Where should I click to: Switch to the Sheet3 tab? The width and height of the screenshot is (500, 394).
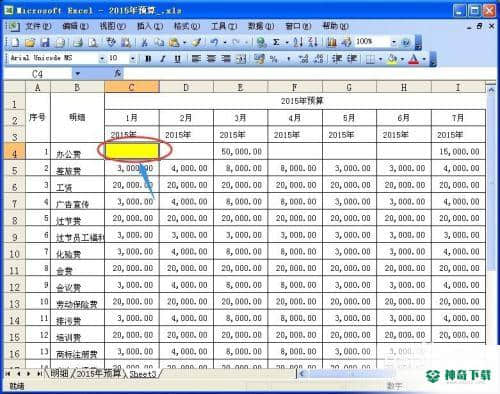coord(142,374)
